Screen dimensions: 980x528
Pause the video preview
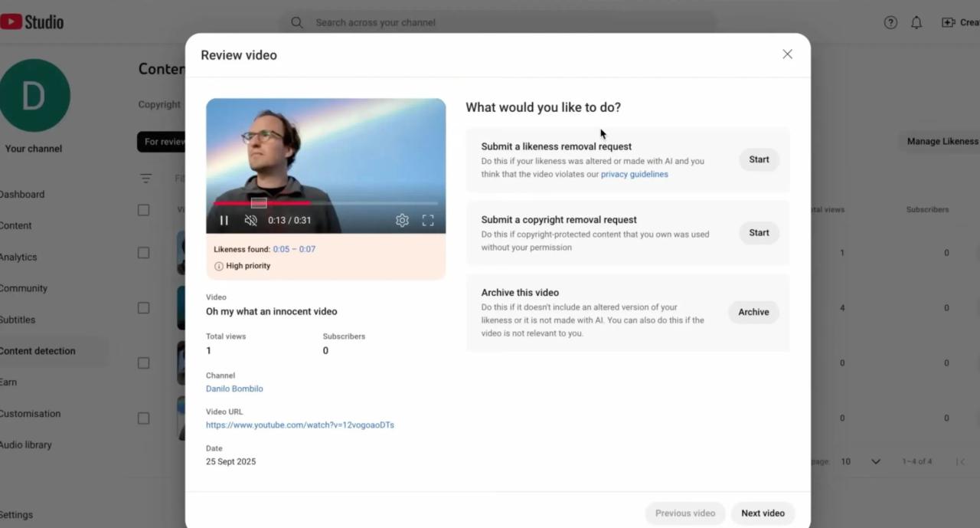coord(224,221)
